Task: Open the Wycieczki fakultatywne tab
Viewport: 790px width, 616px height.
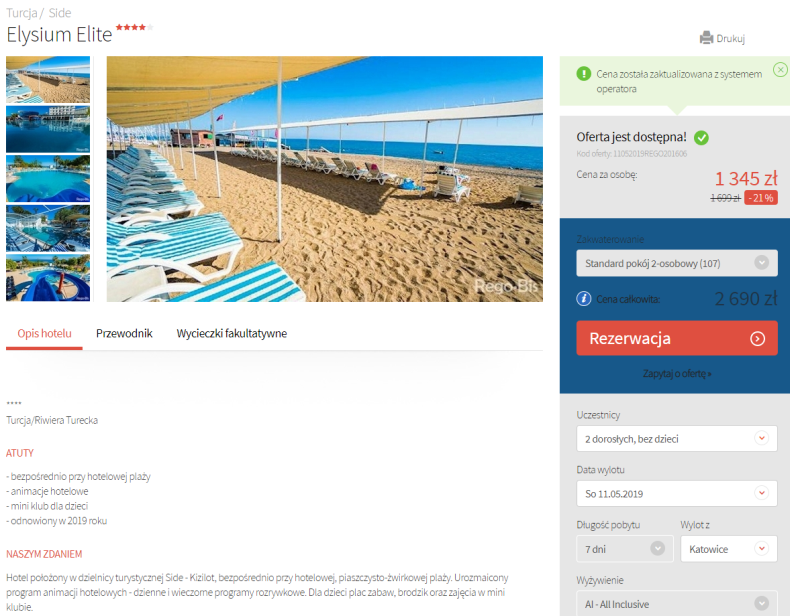Action: click(231, 333)
